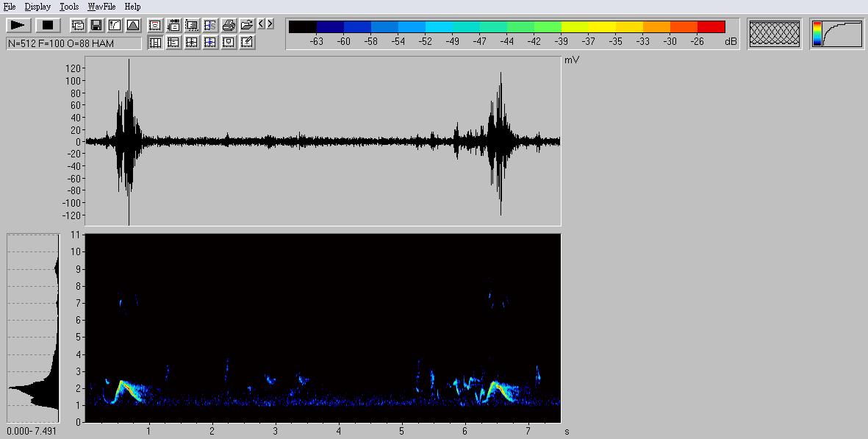Click the pencil edit icon in lower toolbar row
Screen dimensions: 868x439
pyautogui.click(x=247, y=43)
